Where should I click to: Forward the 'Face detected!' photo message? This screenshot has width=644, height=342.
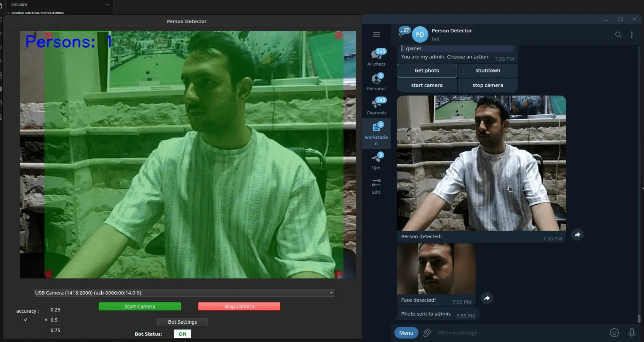(x=487, y=298)
